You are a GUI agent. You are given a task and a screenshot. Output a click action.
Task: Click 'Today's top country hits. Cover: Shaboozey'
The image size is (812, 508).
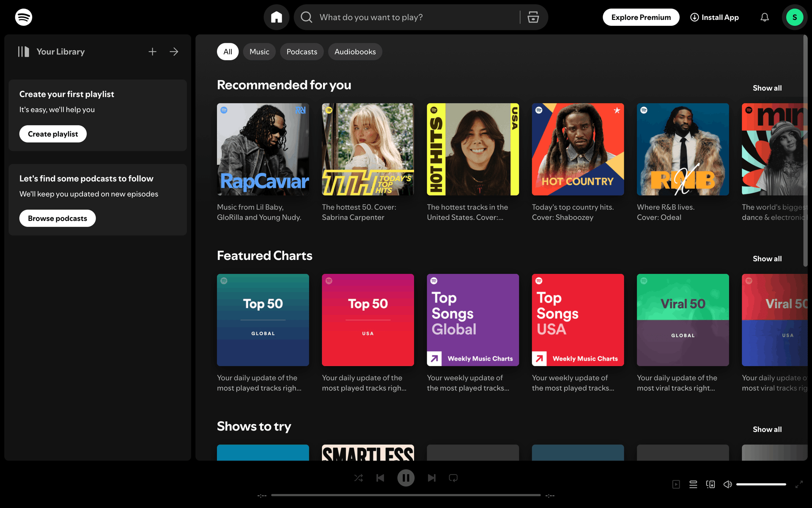573,212
